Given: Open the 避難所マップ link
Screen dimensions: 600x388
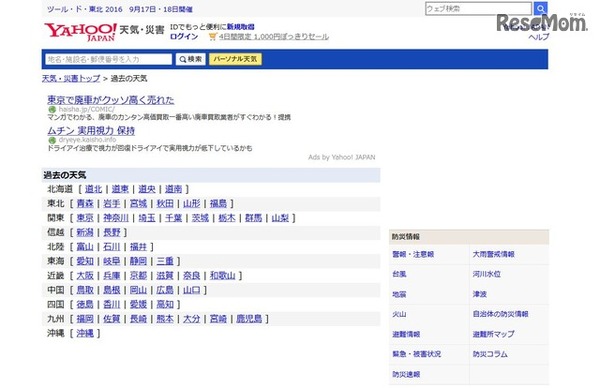Looking at the screenshot, I should tap(493, 334).
